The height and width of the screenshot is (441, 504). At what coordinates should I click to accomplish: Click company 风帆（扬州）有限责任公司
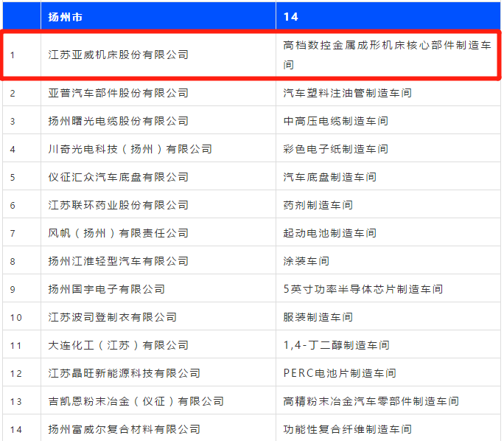click(x=119, y=233)
